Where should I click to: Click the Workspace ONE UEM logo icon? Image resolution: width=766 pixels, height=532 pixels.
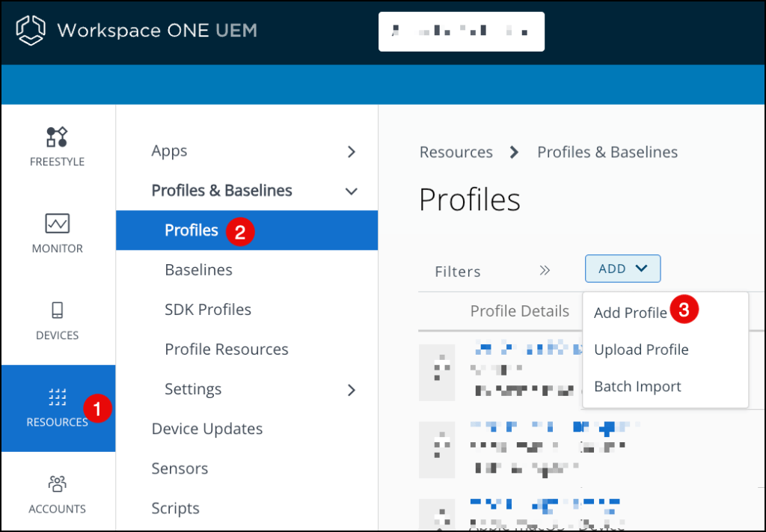[x=31, y=31]
